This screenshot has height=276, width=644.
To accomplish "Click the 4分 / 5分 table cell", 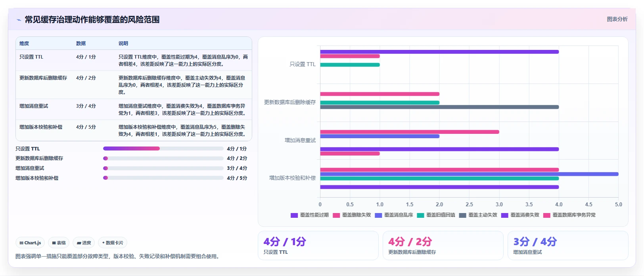I will [x=86, y=127].
